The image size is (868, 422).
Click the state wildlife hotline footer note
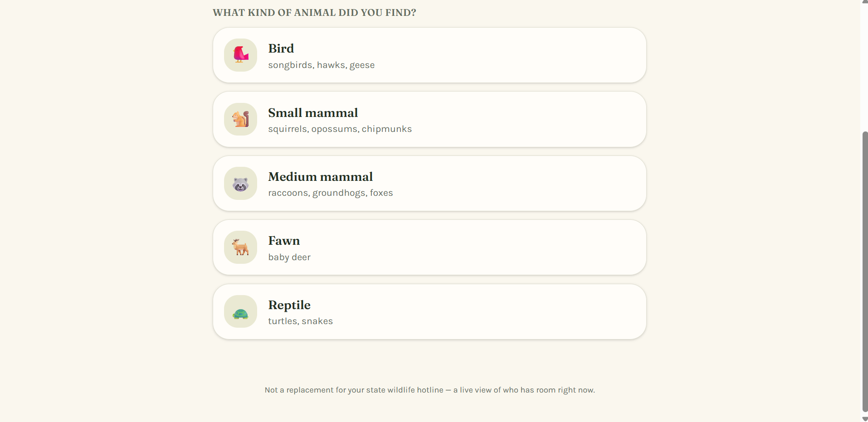click(429, 390)
